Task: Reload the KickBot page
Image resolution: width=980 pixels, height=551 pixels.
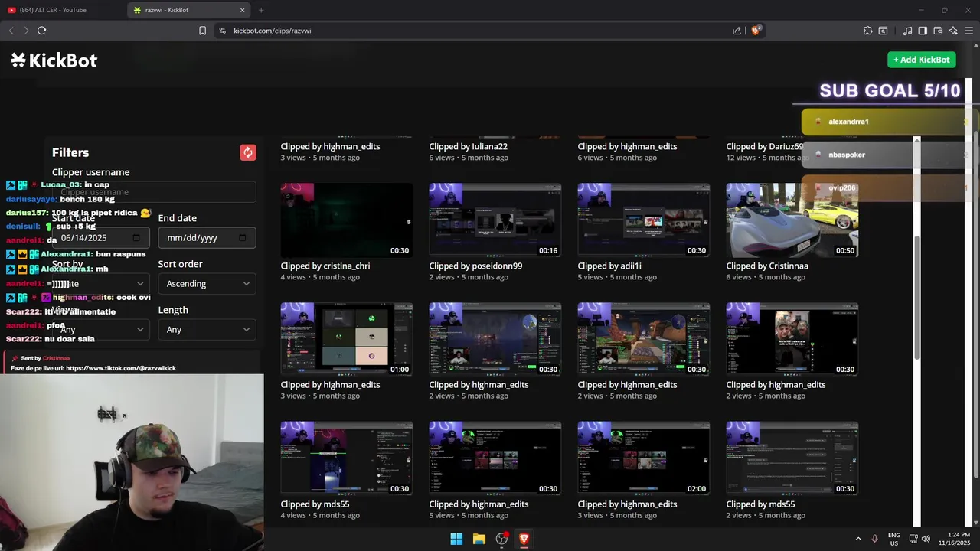Action: click(x=42, y=31)
